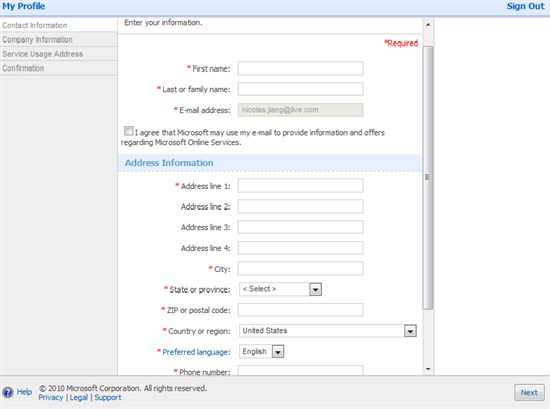Open the Help link in the footer
This screenshot has width=550, height=409.
24,392
